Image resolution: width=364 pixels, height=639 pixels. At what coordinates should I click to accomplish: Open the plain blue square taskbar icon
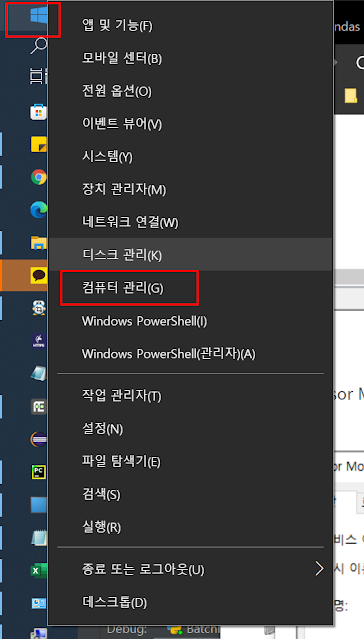point(39,505)
